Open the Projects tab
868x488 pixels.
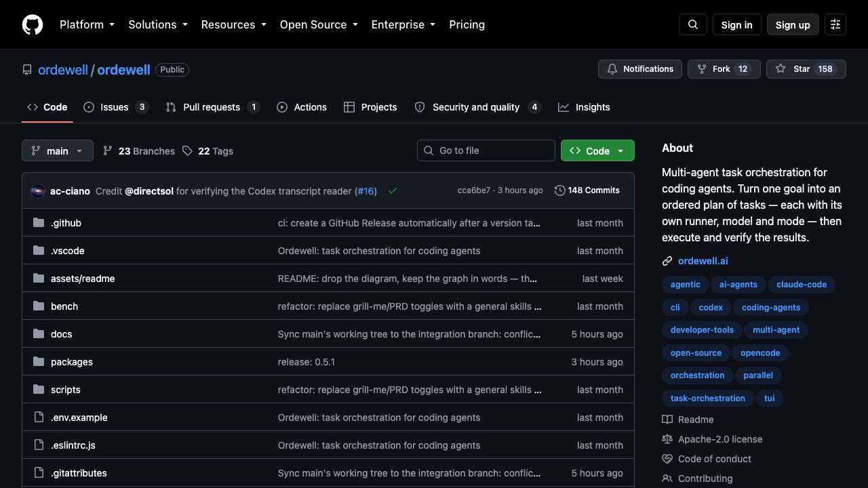[370, 107]
